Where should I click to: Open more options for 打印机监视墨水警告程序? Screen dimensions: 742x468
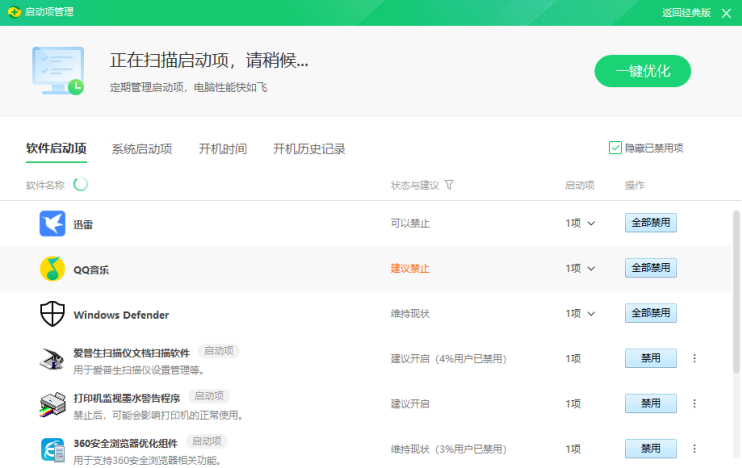tap(694, 403)
